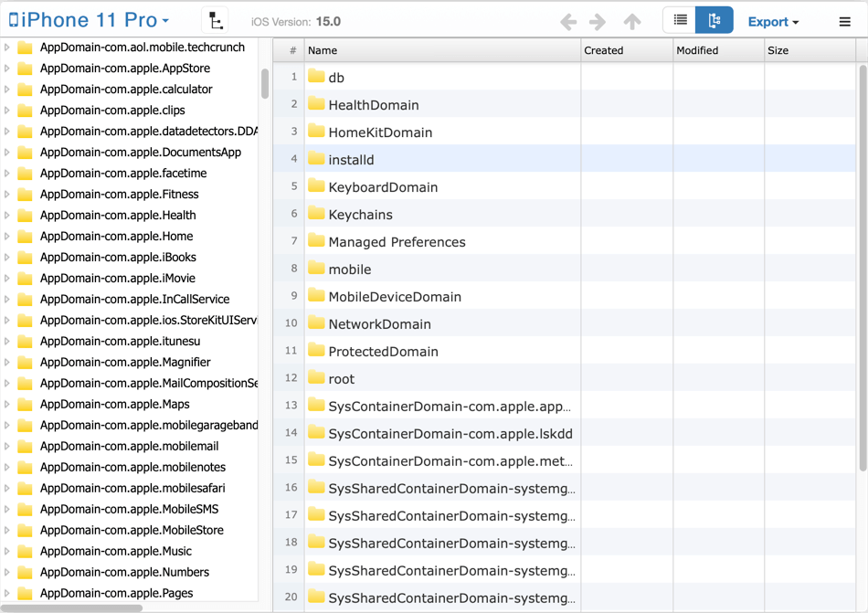Select AppDomain-com.apple.mobilemail in tree
This screenshot has width=868, height=613.
click(129, 447)
